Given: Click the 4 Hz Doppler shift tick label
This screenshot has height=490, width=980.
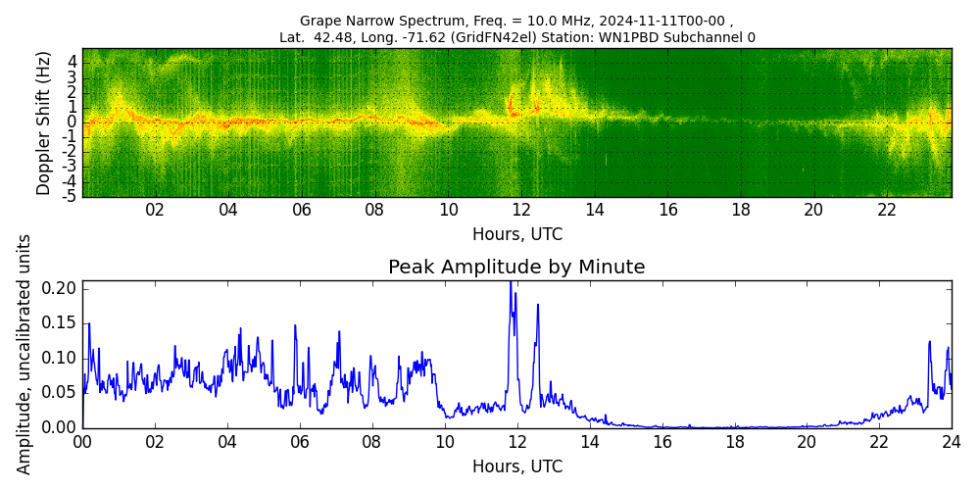Looking at the screenshot, I should 73,61.
